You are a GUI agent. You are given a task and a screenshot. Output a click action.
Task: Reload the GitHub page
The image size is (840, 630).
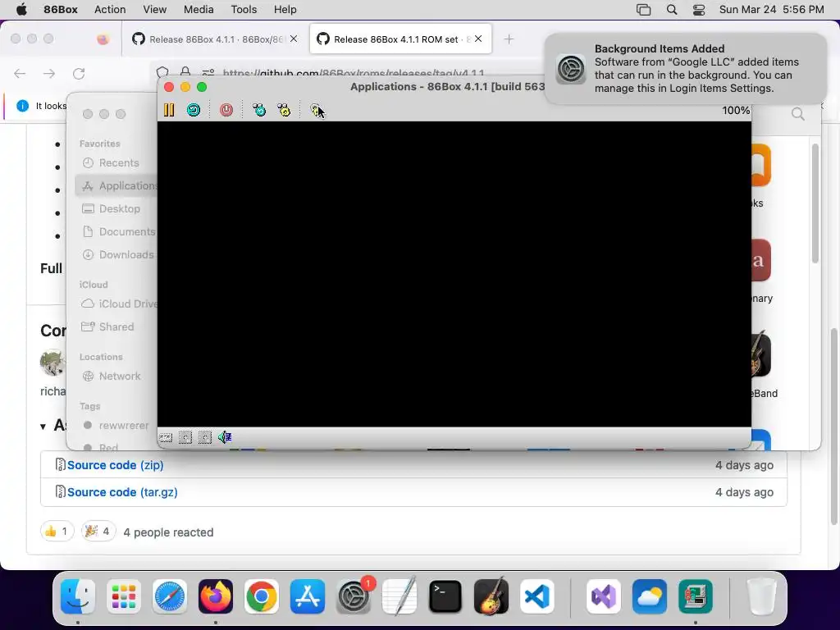coord(79,73)
